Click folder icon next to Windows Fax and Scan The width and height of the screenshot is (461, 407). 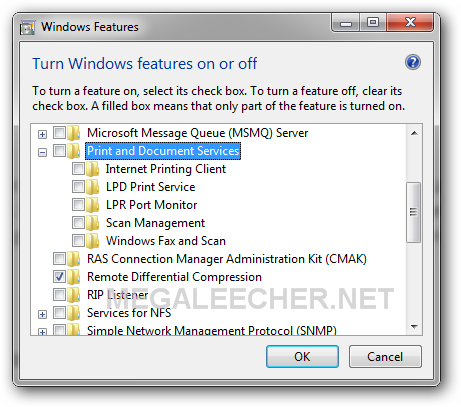[x=93, y=241]
